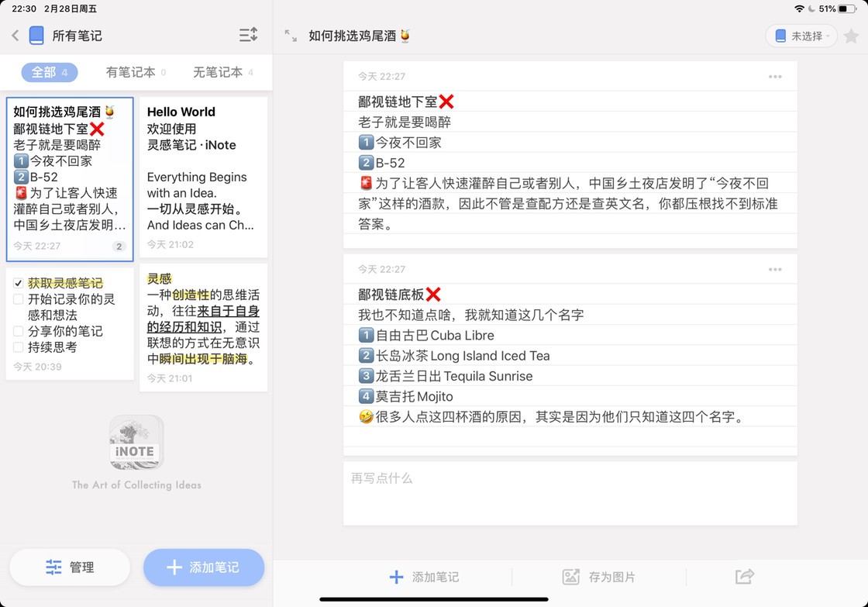Open more options for second note entry
The width and height of the screenshot is (868, 607).
(775, 270)
